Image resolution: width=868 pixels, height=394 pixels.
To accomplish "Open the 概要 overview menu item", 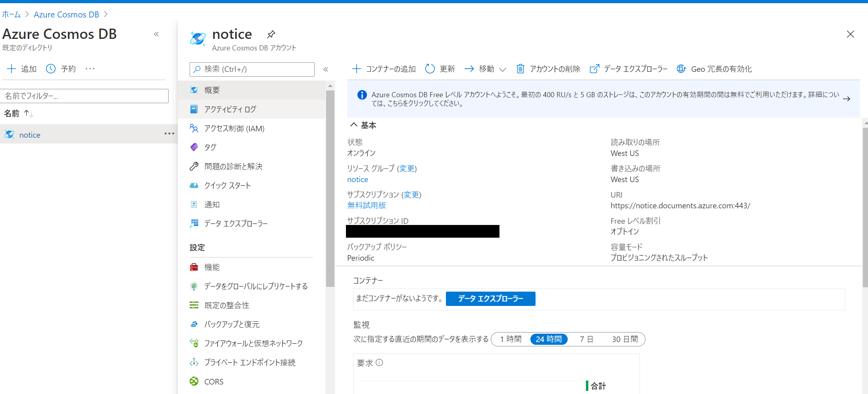I will point(252,90).
